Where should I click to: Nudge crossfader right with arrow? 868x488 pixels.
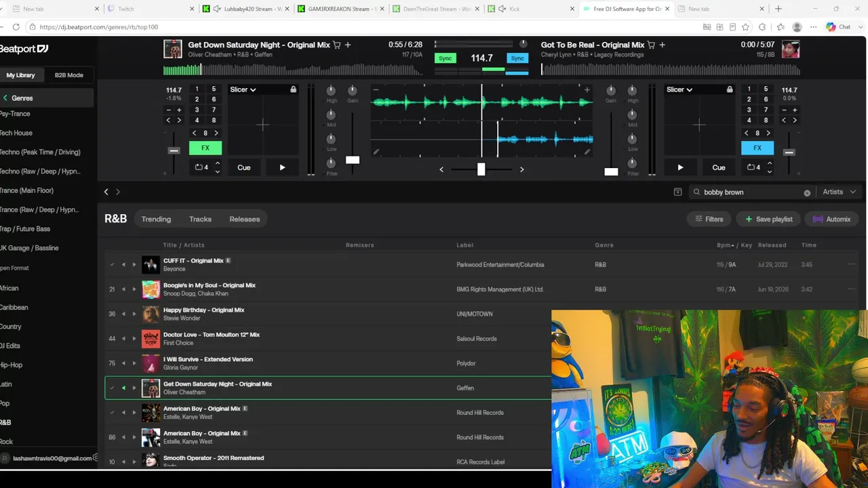coord(521,169)
